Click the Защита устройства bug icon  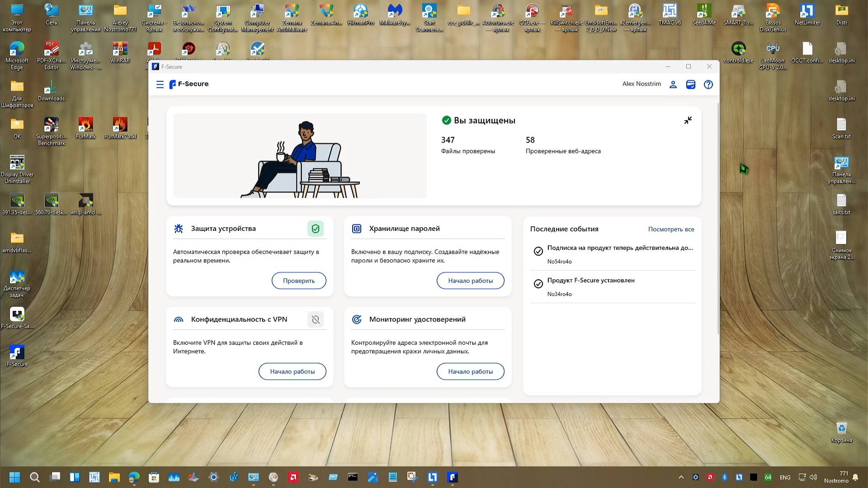coord(179,229)
